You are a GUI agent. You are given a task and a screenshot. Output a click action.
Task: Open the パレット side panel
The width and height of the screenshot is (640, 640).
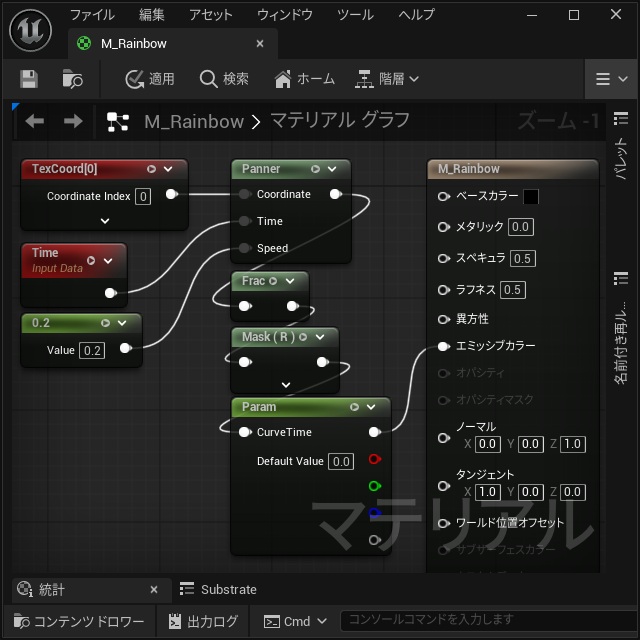point(621,146)
